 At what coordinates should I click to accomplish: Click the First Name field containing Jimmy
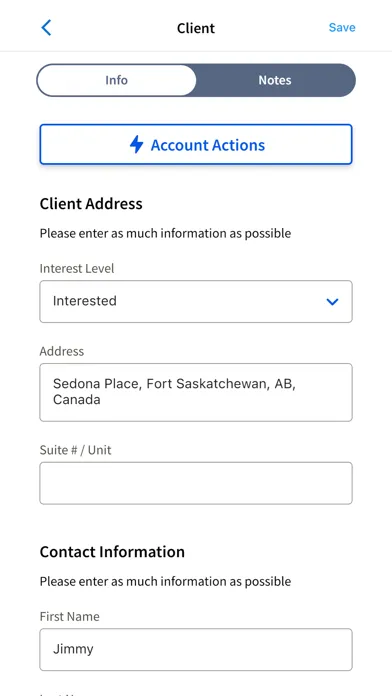(x=196, y=649)
